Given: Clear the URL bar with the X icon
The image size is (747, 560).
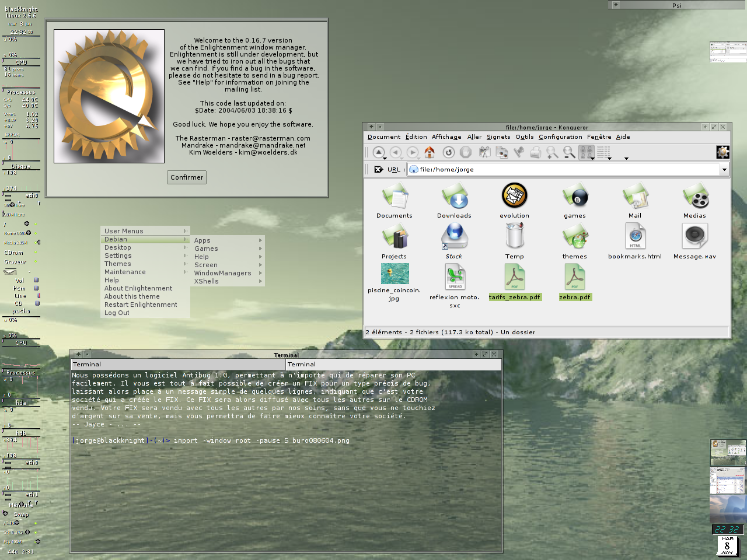Looking at the screenshot, I should (x=378, y=169).
